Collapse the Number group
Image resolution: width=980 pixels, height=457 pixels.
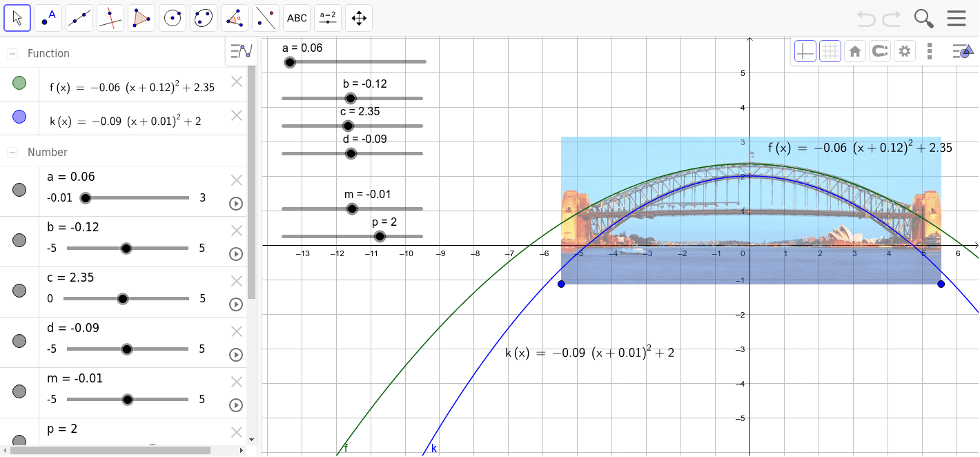[x=12, y=152]
